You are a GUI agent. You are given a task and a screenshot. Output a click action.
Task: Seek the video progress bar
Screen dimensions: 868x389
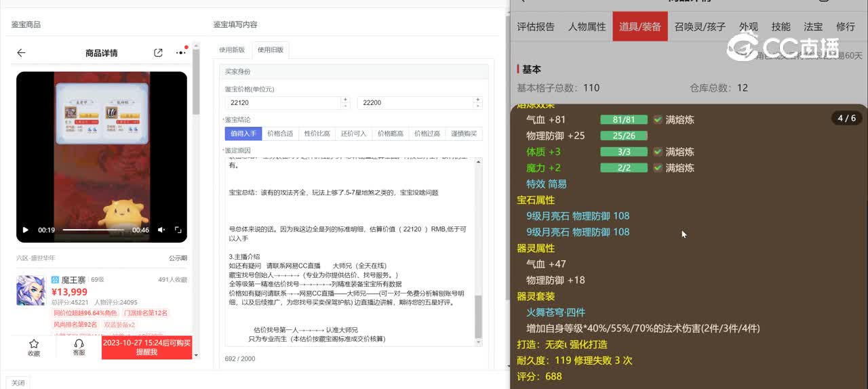click(94, 230)
